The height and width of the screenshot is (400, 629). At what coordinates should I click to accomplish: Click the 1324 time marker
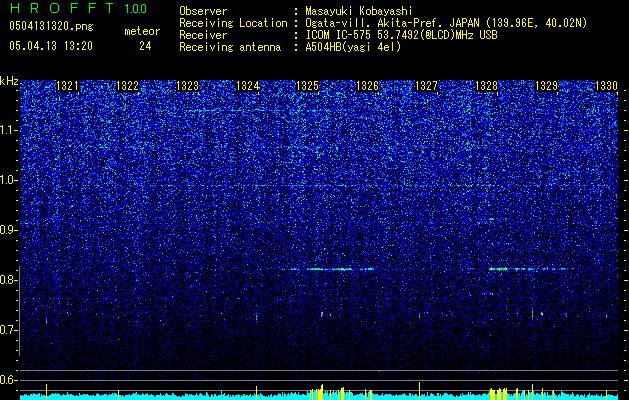(248, 86)
